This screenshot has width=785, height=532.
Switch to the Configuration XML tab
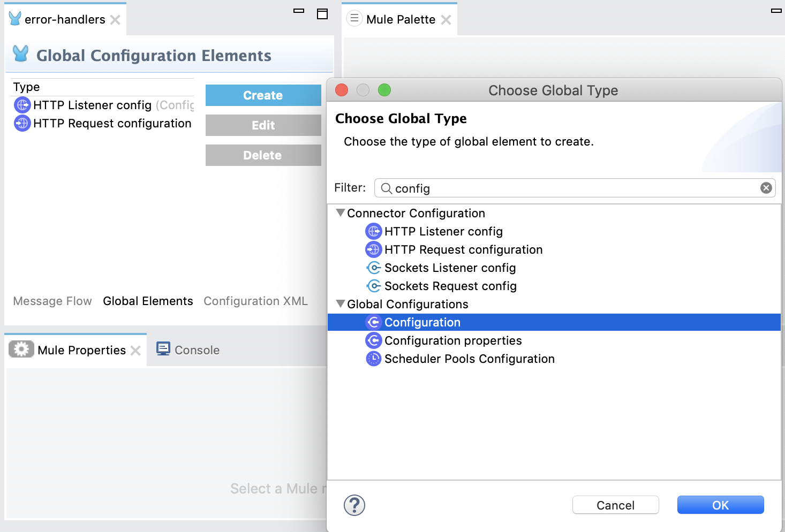click(x=255, y=301)
